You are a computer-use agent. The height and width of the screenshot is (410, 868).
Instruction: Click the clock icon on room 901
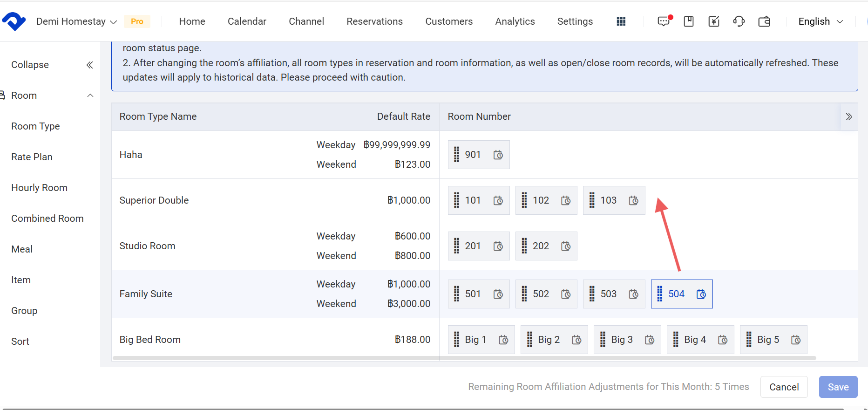(498, 155)
